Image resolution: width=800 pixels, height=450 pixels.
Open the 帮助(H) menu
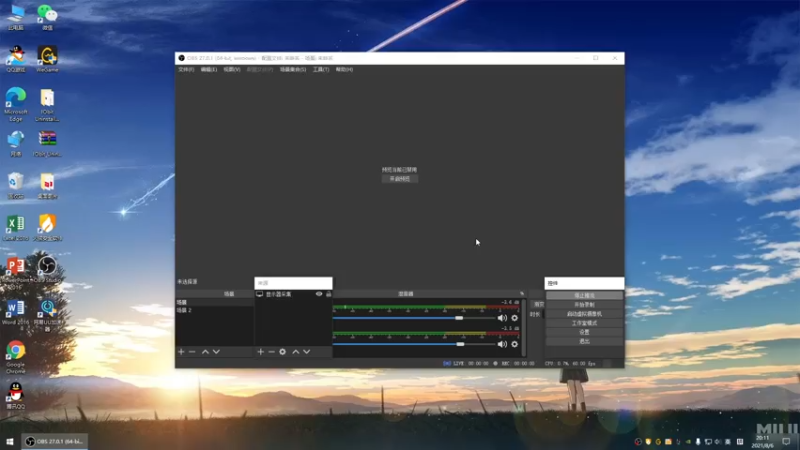(x=344, y=69)
